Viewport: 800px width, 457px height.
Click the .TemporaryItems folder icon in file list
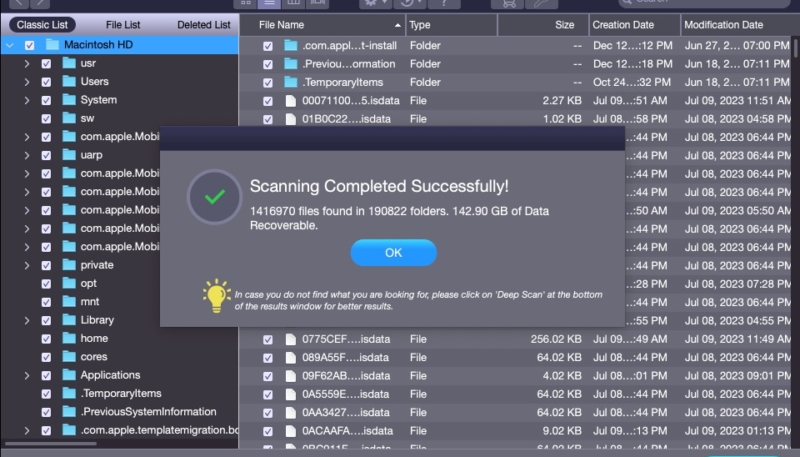291,82
